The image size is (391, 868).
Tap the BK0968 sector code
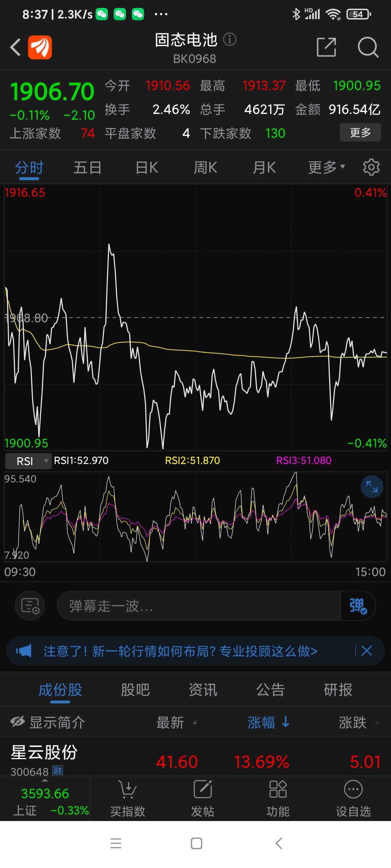[194, 59]
